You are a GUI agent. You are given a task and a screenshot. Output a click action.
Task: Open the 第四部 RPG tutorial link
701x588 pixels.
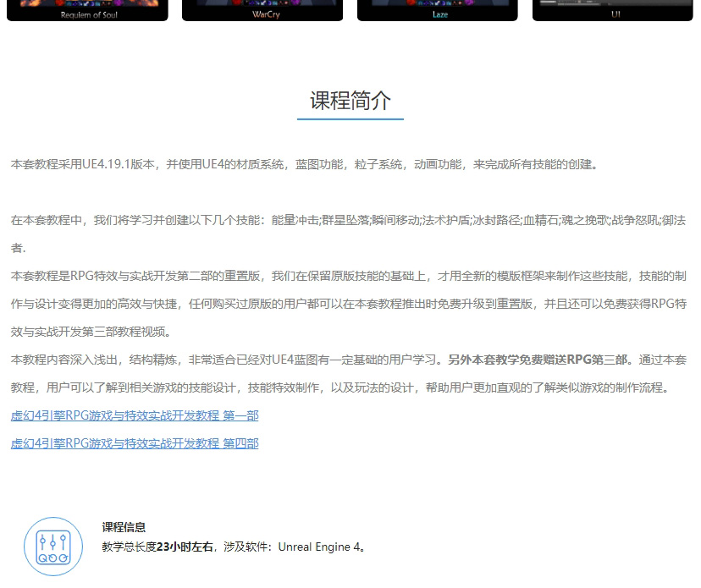(135, 443)
